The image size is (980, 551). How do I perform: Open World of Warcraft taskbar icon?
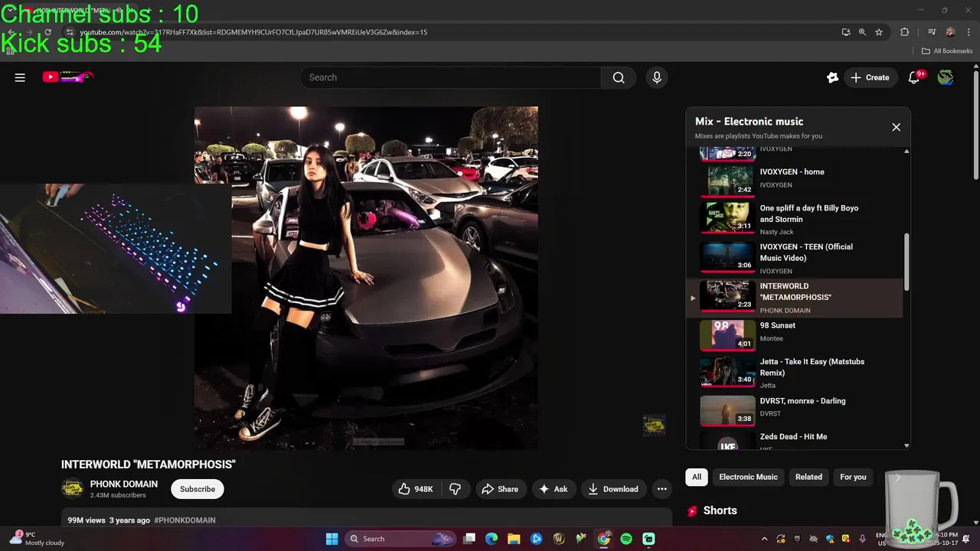(559, 539)
